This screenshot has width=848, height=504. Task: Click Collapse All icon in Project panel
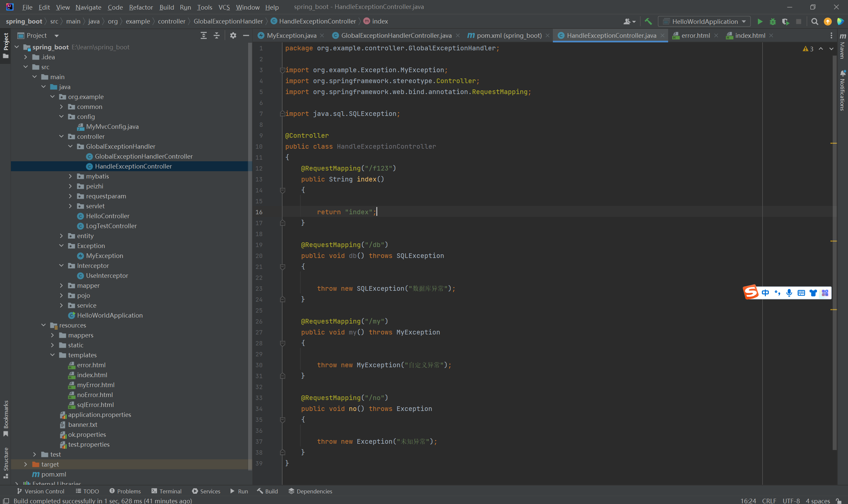click(x=216, y=35)
